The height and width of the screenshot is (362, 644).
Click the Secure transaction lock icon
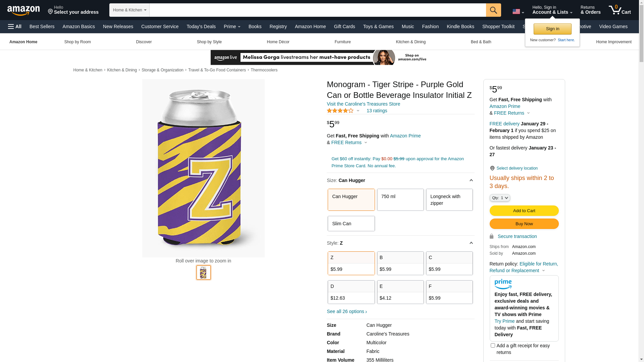(492, 236)
